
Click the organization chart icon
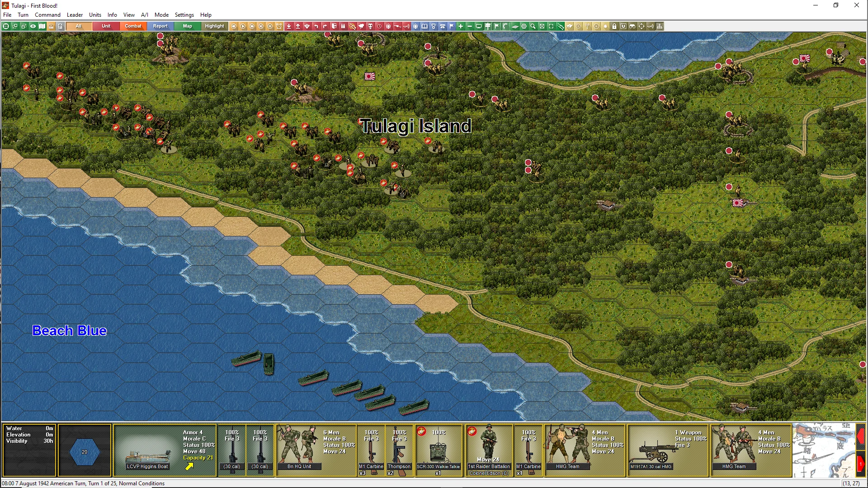660,26
